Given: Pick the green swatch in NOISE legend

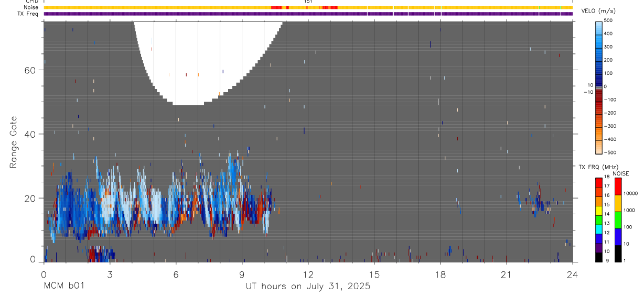Looking at the screenshot, I should pos(617,220).
